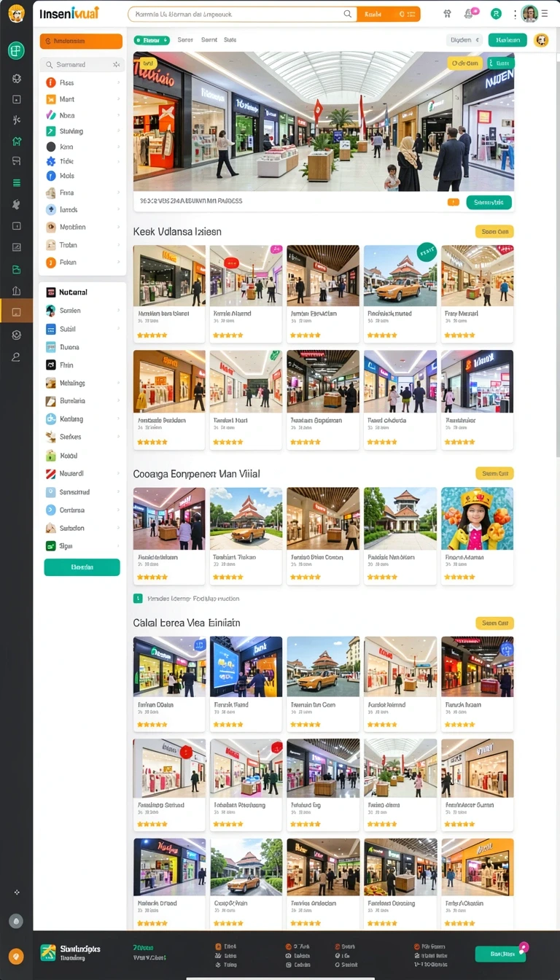Open the 'Diyden' dropdown near top right
The height and width of the screenshot is (980, 560).
[464, 41]
